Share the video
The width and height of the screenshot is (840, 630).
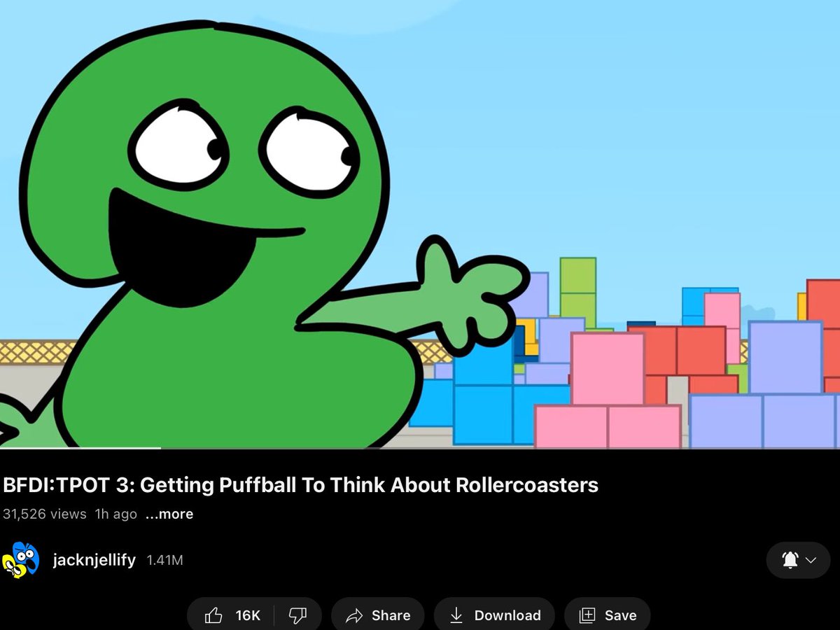pyautogui.click(x=378, y=615)
